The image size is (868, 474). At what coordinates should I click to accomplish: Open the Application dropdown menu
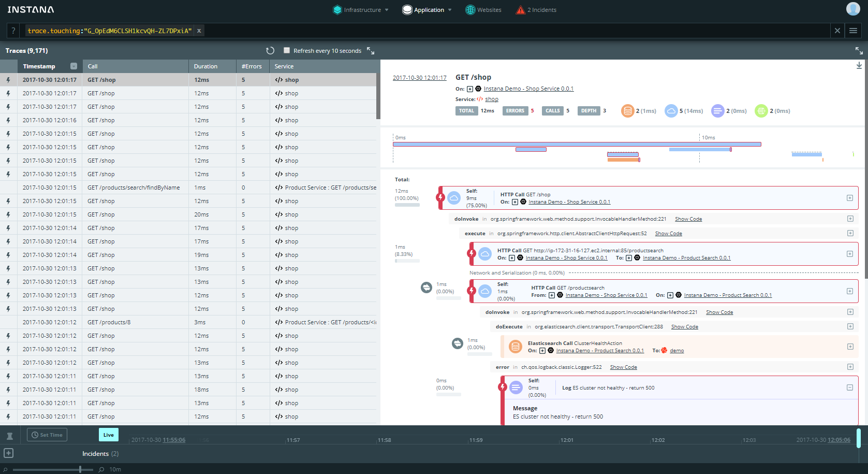pos(428,10)
